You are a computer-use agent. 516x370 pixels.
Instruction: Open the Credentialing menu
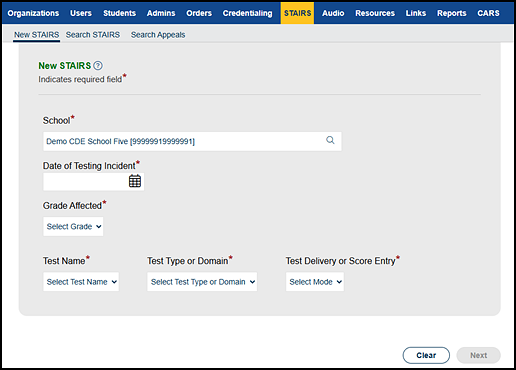coord(247,13)
